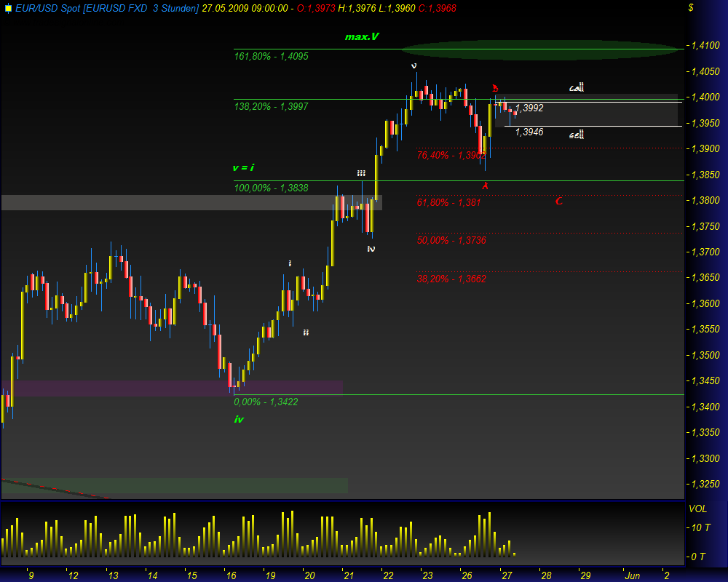This screenshot has height=582, width=728.
Task: Click the dollar sign currency indicator
Action: click(x=691, y=8)
